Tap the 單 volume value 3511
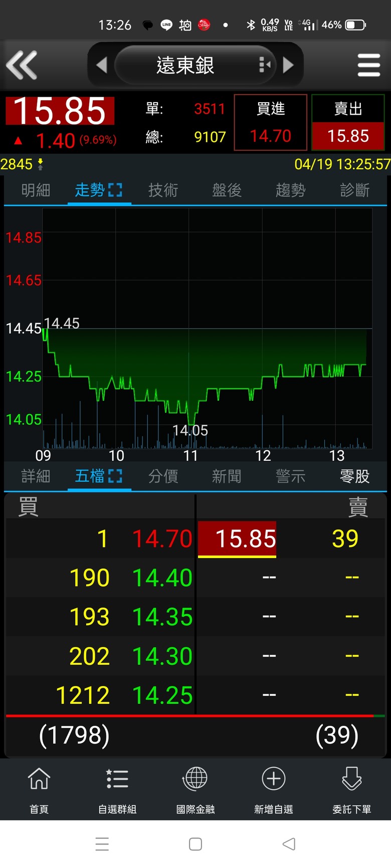Image resolution: width=391 pixels, height=868 pixels. pos(210,109)
